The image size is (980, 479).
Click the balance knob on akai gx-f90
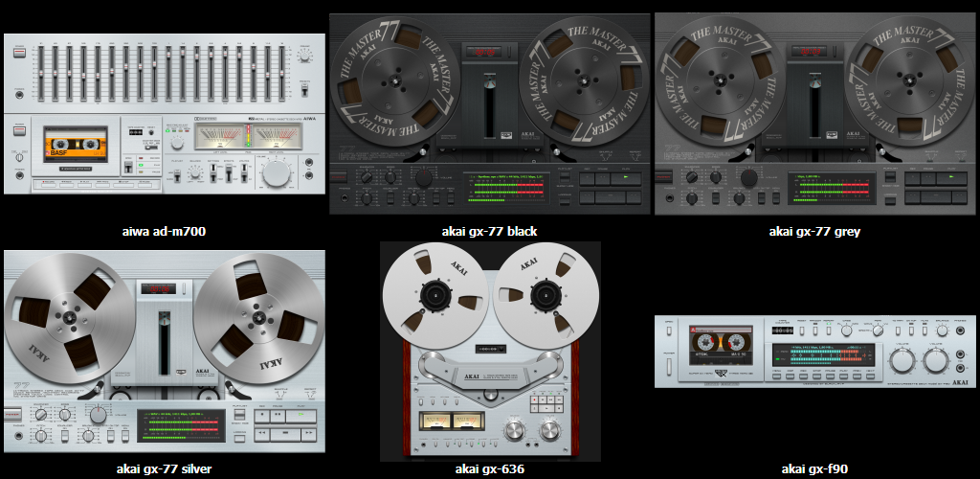[x=942, y=331]
